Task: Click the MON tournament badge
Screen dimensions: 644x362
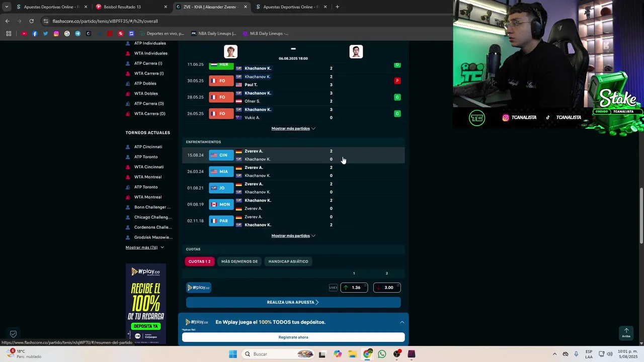Action: pyautogui.click(x=221, y=205)
